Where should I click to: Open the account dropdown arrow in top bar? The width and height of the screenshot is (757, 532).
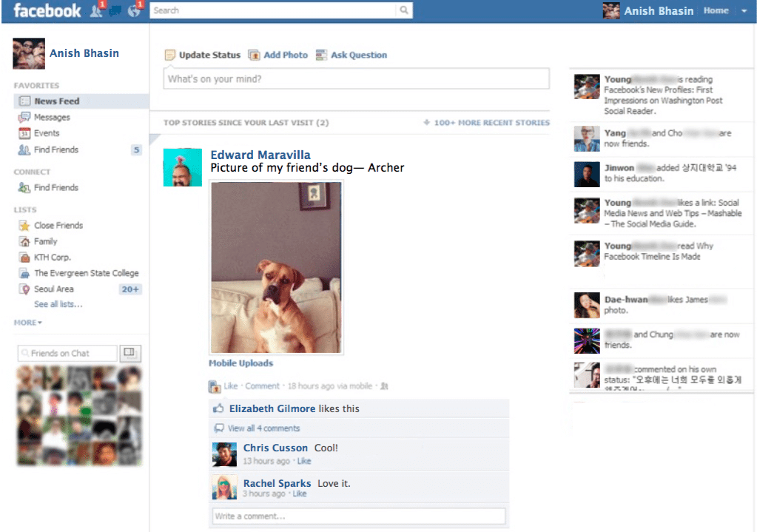(x=744, y=10)
